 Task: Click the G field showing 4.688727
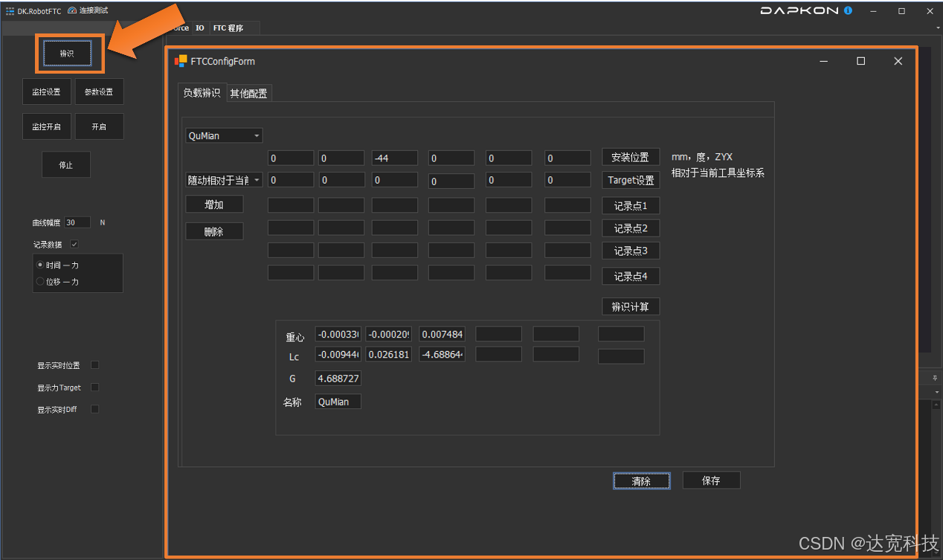[x=338, y=378]
